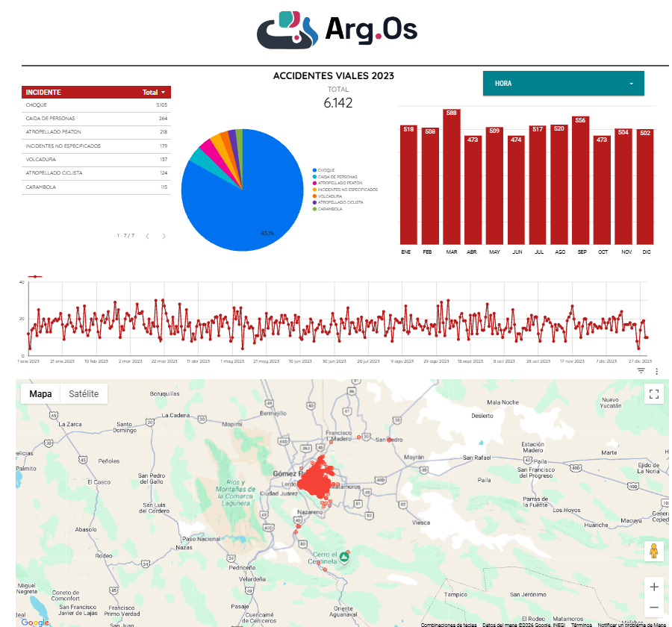Switch to Satélite map view

point(84,394)
